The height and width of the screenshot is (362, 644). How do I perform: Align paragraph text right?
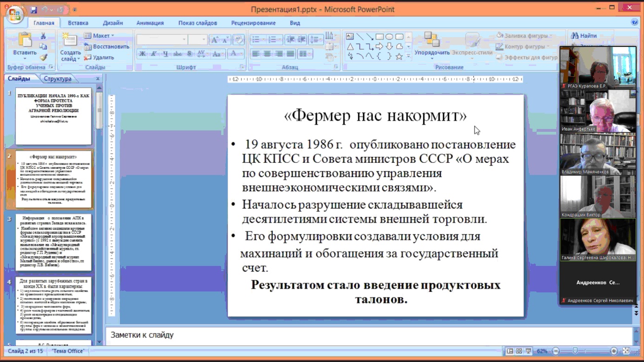tap(279, 54)
